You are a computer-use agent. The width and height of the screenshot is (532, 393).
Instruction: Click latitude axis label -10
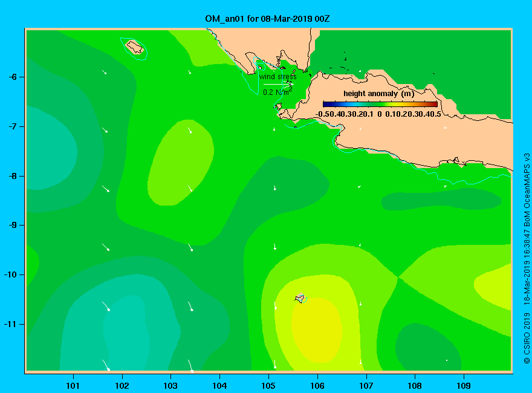[10, 274]
